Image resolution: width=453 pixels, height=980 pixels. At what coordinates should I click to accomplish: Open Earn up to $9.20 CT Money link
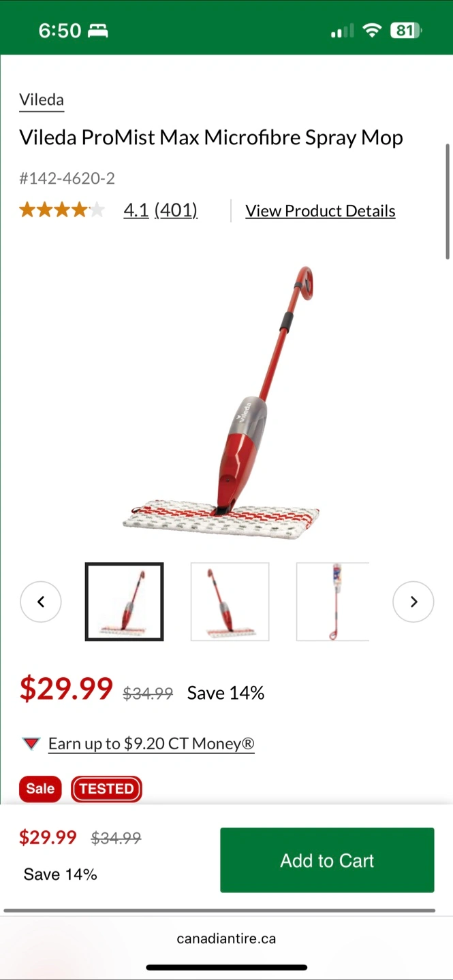(x=151, y=744)
